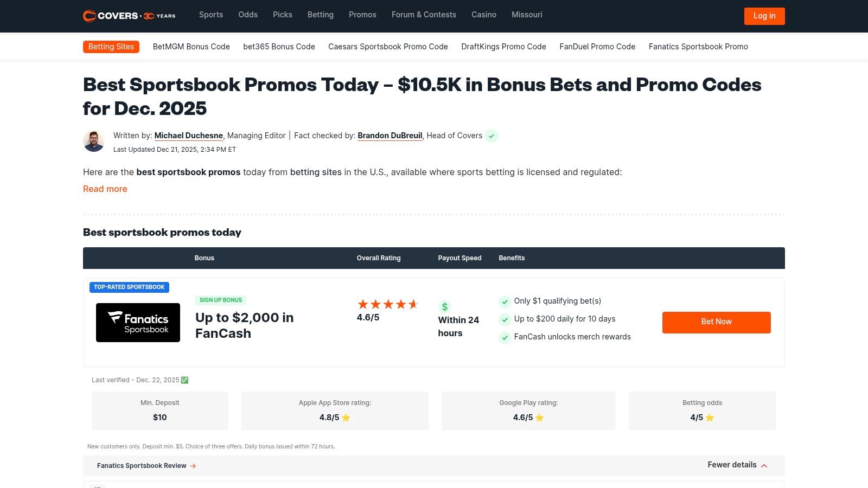Click the arrow next to Fanatics Sportsbook Review
Viewport: 868px width, 488px height.
(193, 466)
